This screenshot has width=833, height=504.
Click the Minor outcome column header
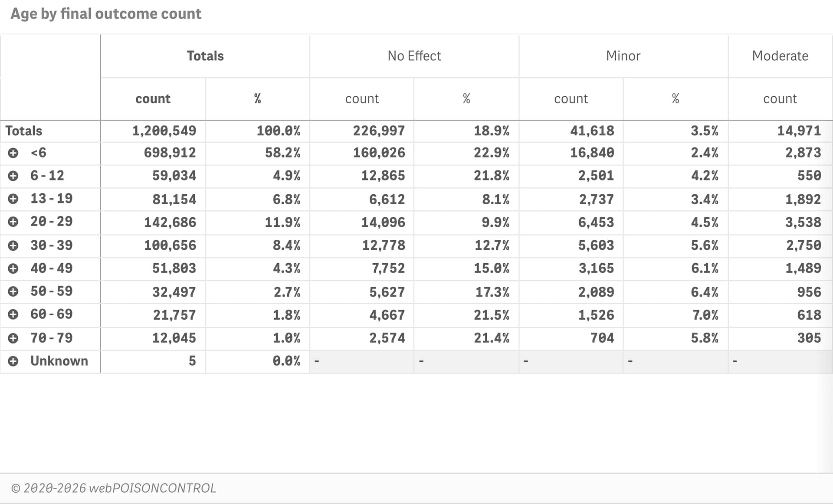(x=623, y=56)
